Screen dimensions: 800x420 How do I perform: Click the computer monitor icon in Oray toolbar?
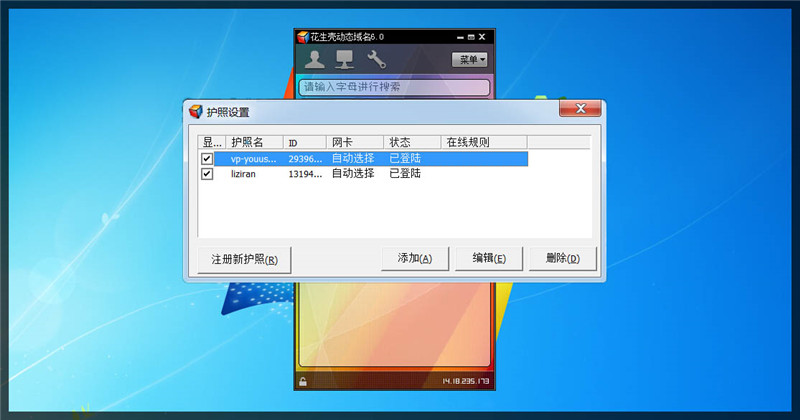[344, 60]
